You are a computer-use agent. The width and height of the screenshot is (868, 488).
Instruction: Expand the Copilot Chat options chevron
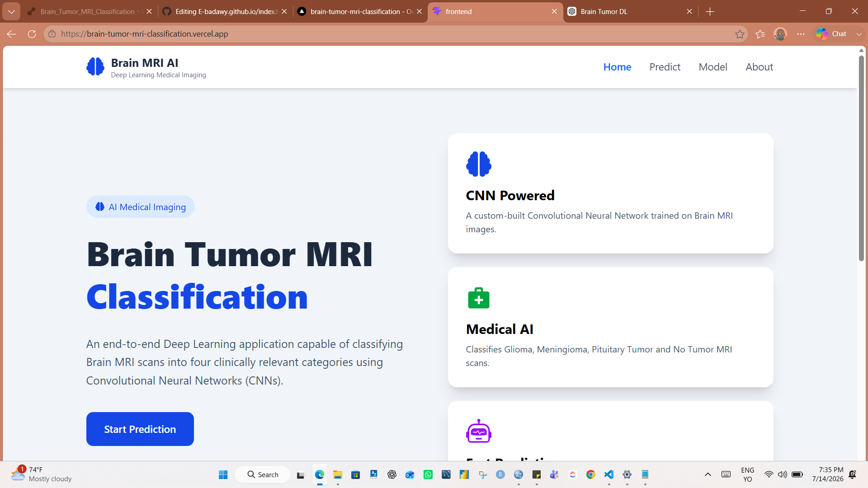coord(859,34)
